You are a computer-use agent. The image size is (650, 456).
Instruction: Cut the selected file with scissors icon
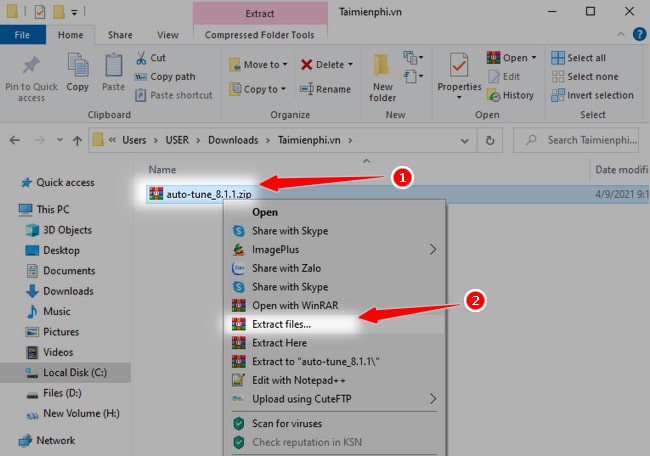point(141,58)
